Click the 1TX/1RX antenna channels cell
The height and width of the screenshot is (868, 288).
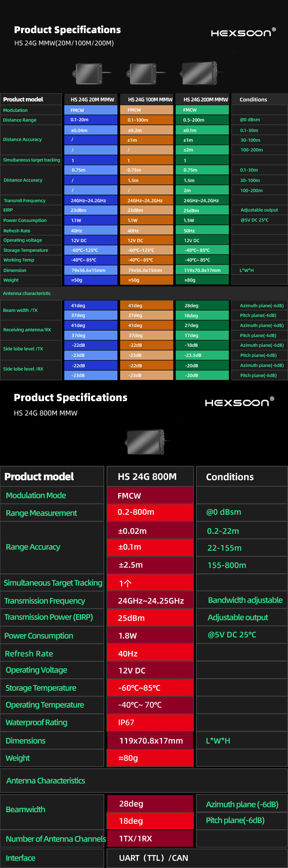pos(150,839)
